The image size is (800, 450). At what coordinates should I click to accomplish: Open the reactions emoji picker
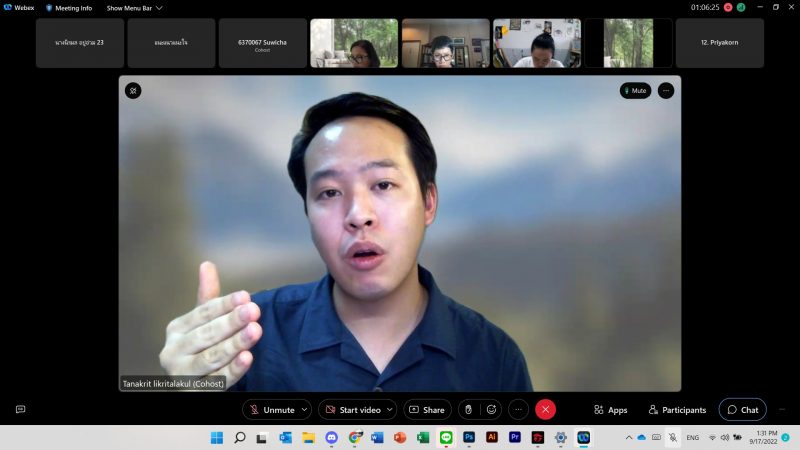(x=491, y=409)
